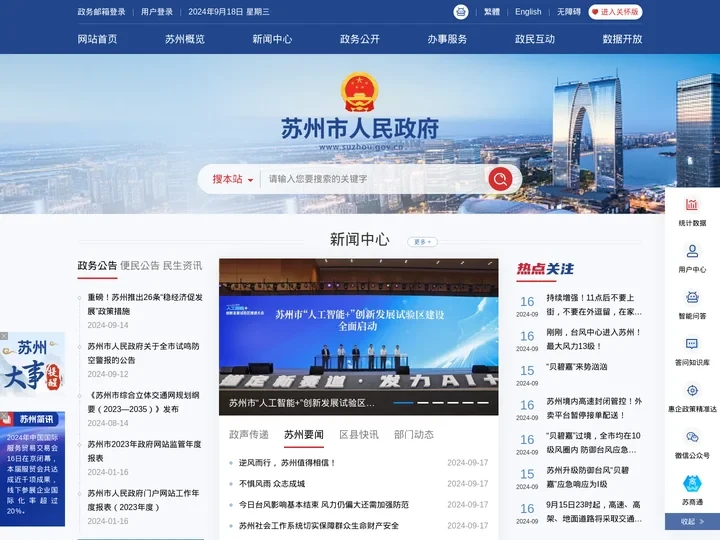Open 台风中心进入苏州 hot topic

593,339
